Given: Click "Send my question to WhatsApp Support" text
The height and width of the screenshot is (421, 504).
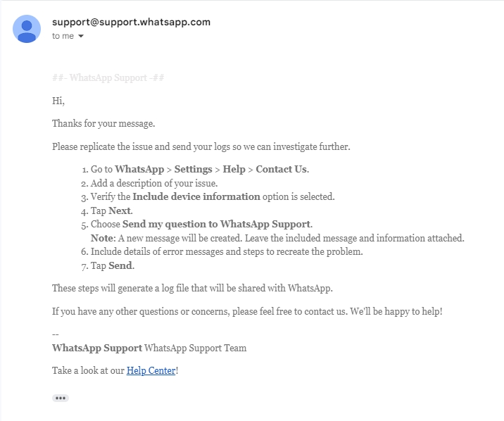Looking at the screenshot, I should tap(216, 224).
